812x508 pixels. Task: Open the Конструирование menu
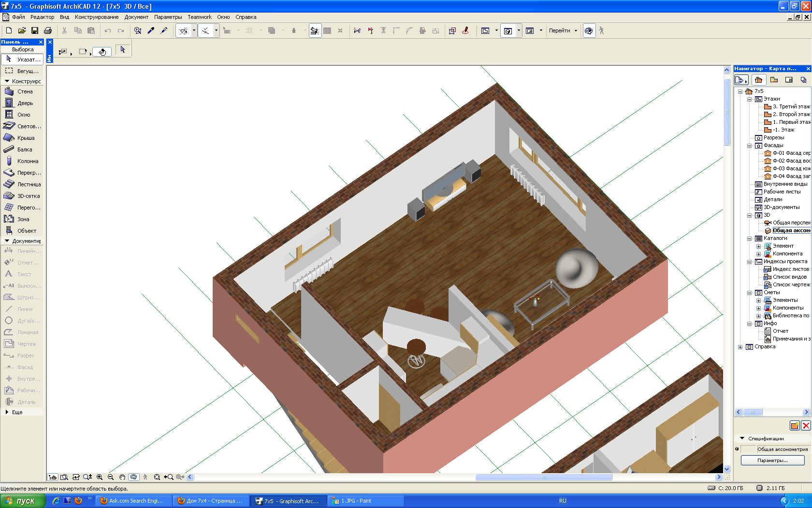pyautogui.click(x=97, y=17)
